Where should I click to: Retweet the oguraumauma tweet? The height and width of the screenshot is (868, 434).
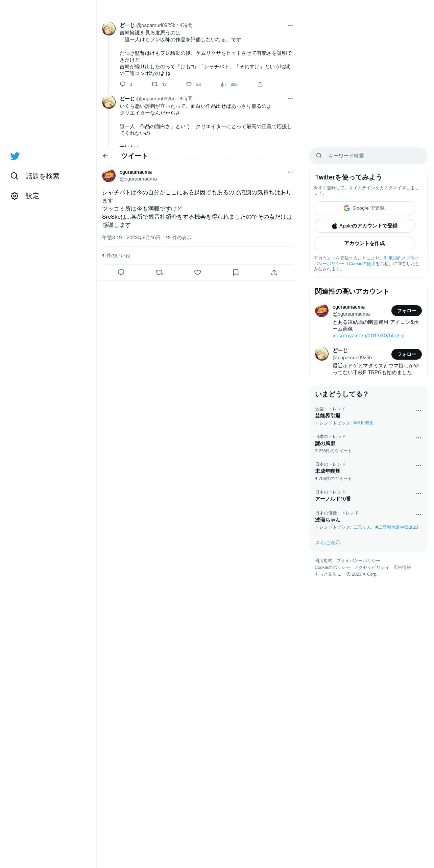point(159,272)
